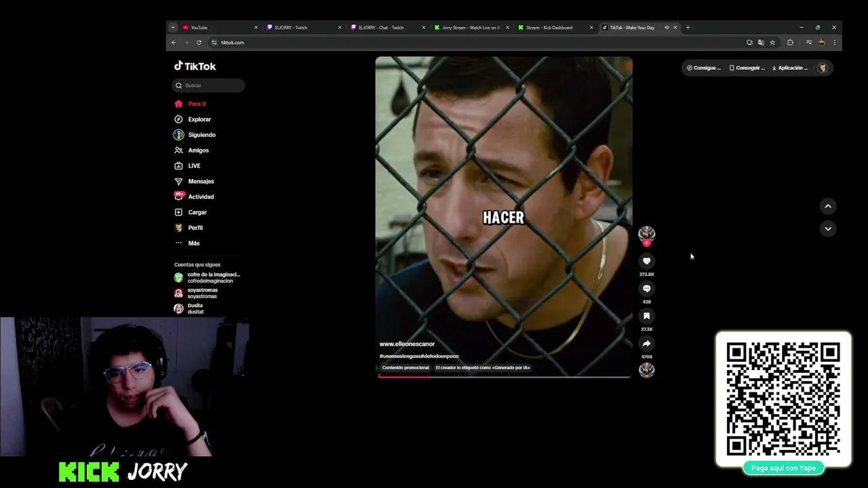The height and width of the screenshot is (488, 868).
Task: Open the spinning sound disc
Action: (646, 370)
